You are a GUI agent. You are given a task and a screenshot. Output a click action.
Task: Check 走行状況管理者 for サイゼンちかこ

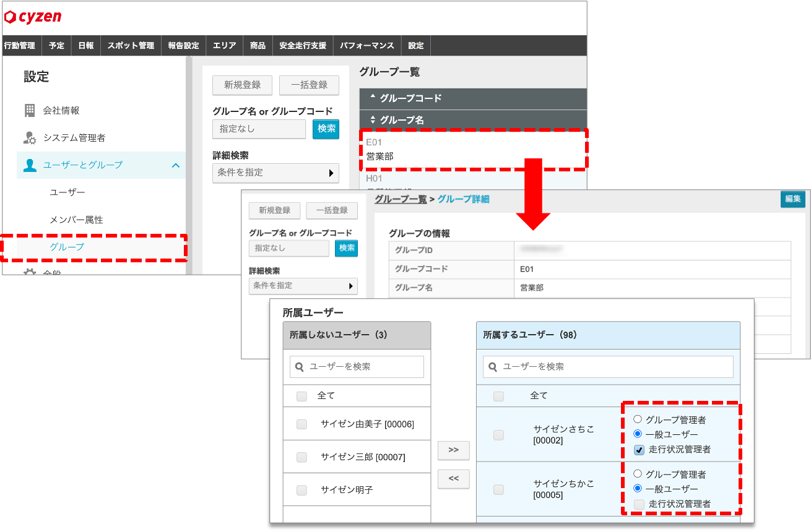[x=638, y=504]
